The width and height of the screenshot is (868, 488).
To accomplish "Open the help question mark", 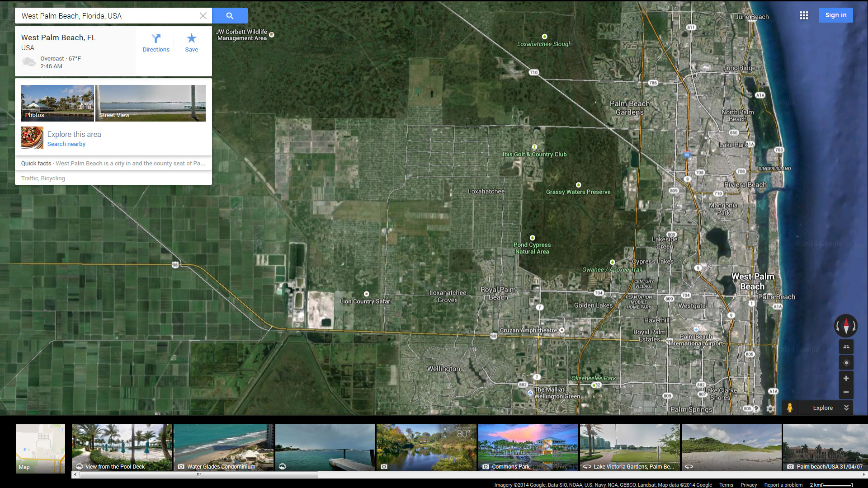I will pos(757,408).
